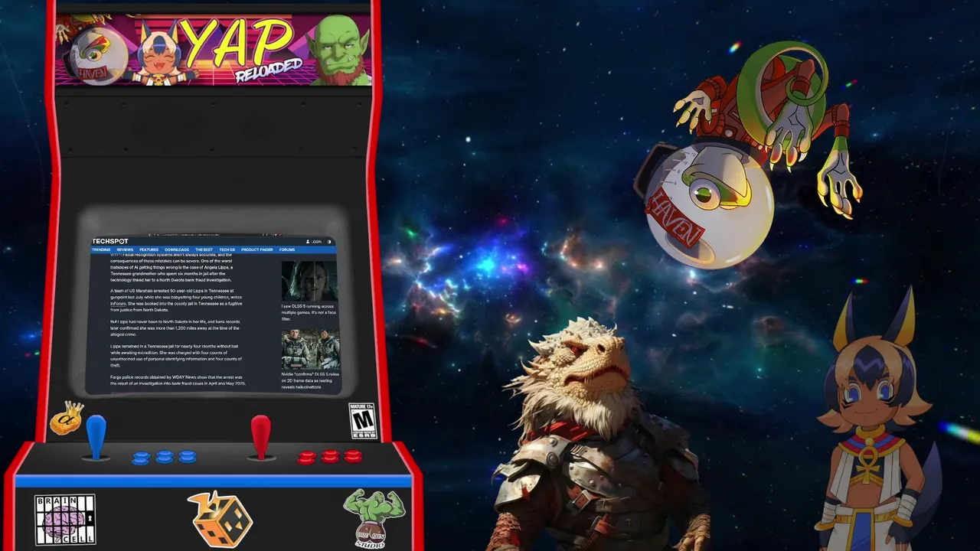
Task: Open the two soldiers article thumbnail
Action: [x=310, y=349]
